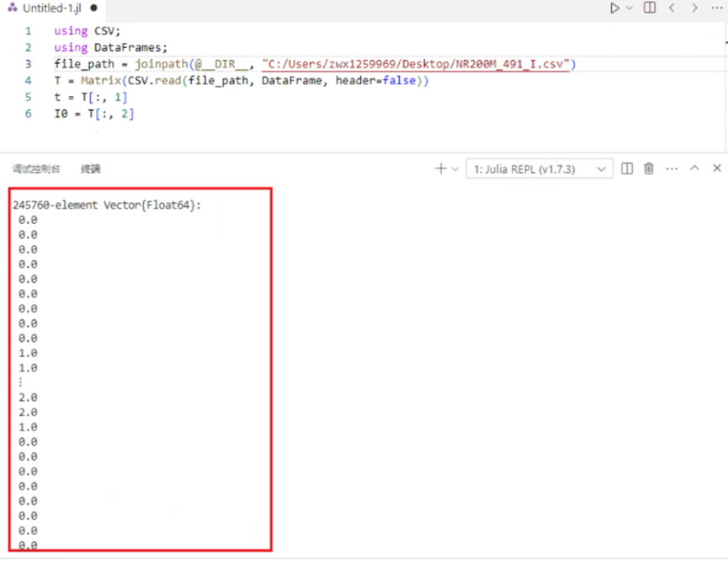Viewport: 728px width, 561px height.
Task: Select the Untitled-1.jl editor tab
Action: pyautogui.click(x=52, y=8)
